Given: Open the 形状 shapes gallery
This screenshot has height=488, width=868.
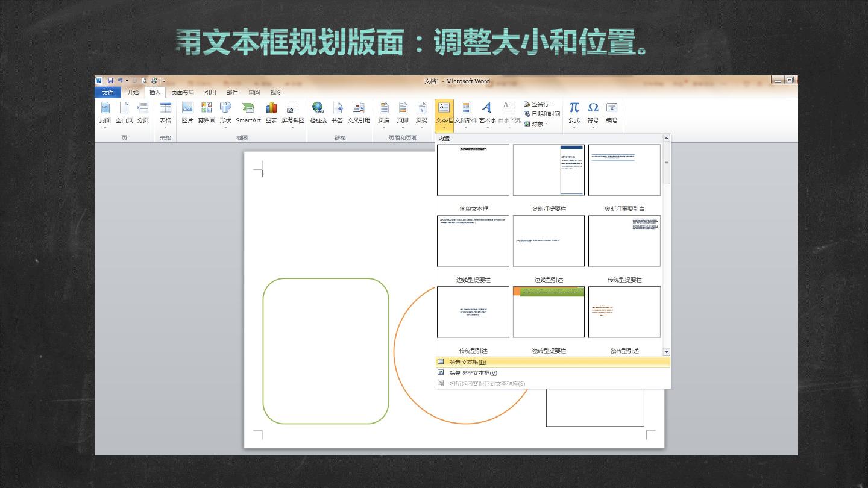Looking at the screenshot, I should pos(225,113).
